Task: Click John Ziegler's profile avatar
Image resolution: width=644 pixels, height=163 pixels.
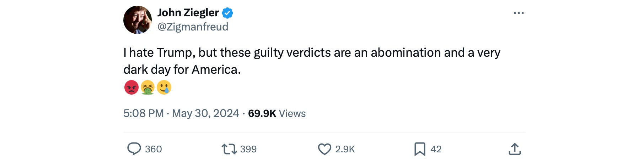Action: [x=138, y=20]
